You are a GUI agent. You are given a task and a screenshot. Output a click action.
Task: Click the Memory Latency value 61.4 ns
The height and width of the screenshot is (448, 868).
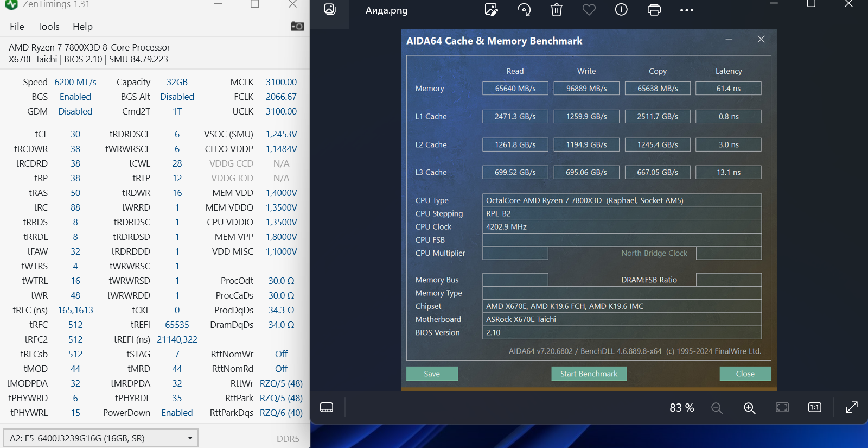click(x=729, y=89)
